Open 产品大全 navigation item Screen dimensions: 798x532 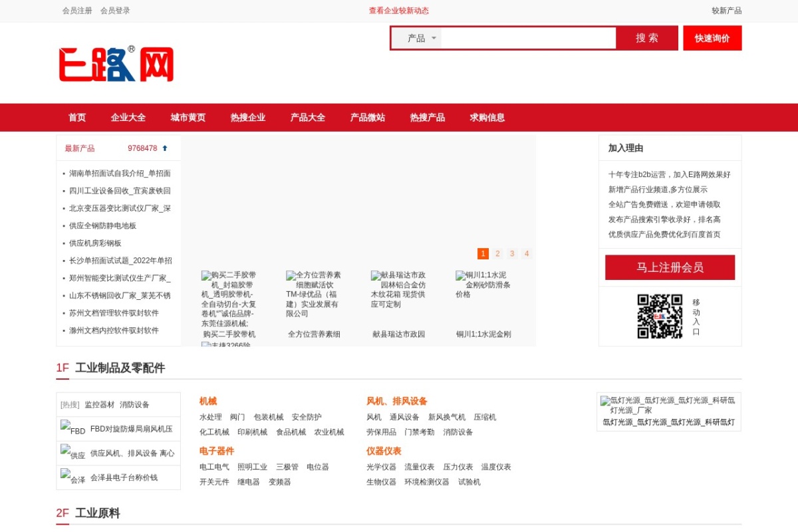[307, 118]
